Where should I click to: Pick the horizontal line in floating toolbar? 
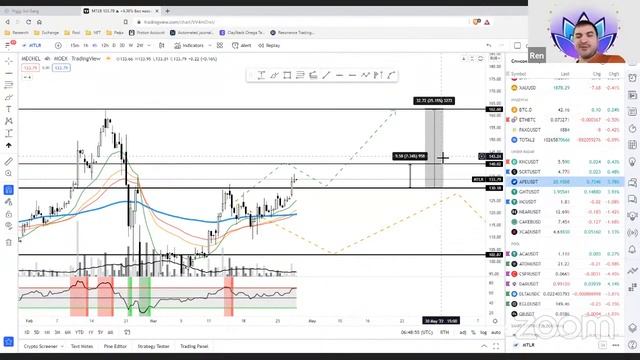(339, 75)
